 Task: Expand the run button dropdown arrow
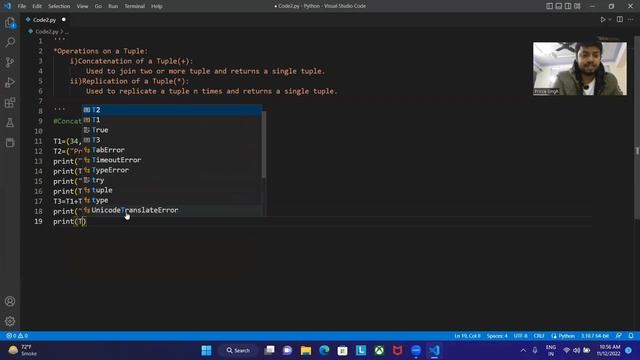pos(610,20)
